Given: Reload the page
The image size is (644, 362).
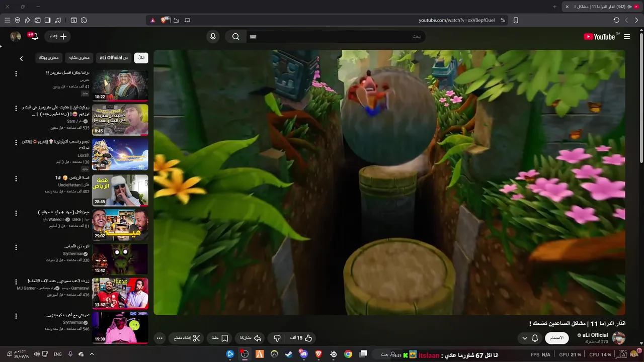Looking at the screenshot, I should tap(616, 20).
